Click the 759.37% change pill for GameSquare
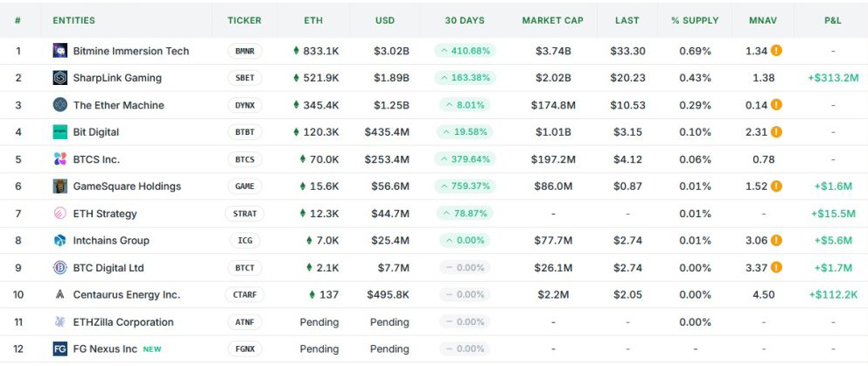This screenshot has height=366, width=868. tap(464, 187)
